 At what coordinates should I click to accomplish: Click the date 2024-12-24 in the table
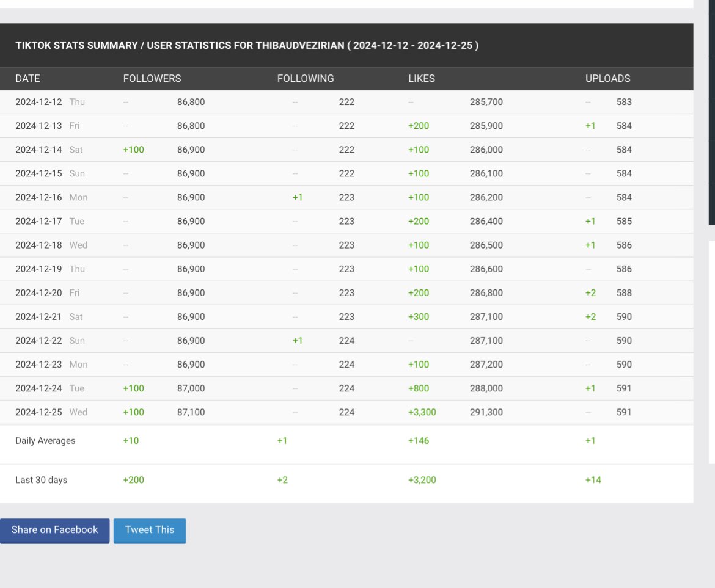pyautogui.click(x=38, y=388)
